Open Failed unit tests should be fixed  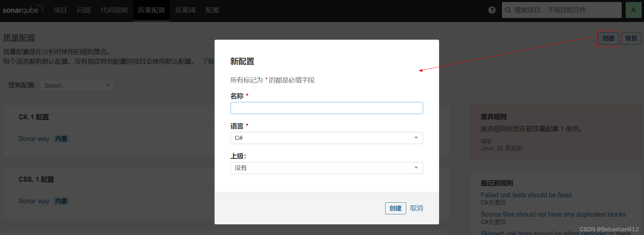click(526, 195)
